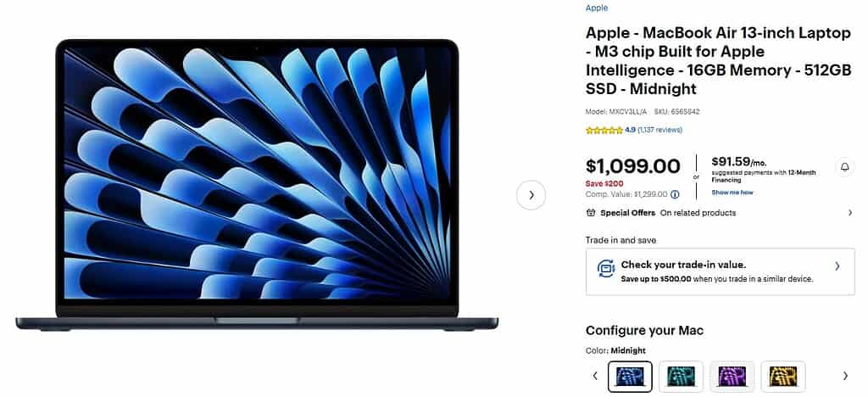Show next color options arrow

[x=845, y=376]
